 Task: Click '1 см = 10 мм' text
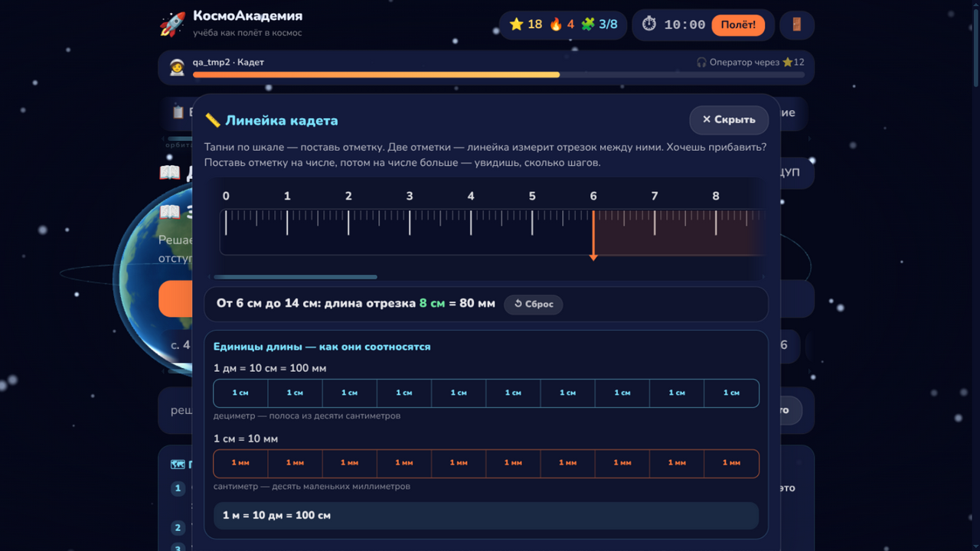pyautogui.click(x=246, y=439)
